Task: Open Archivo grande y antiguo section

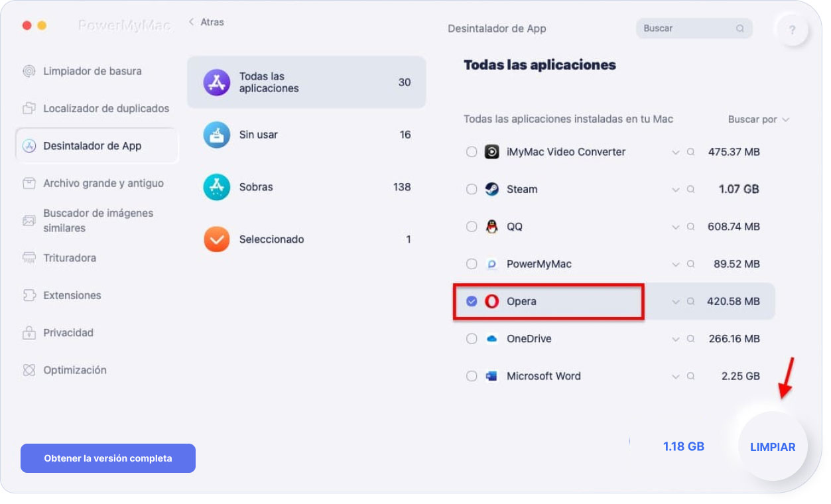Action: pyautogui.click(x=103, y=183)
